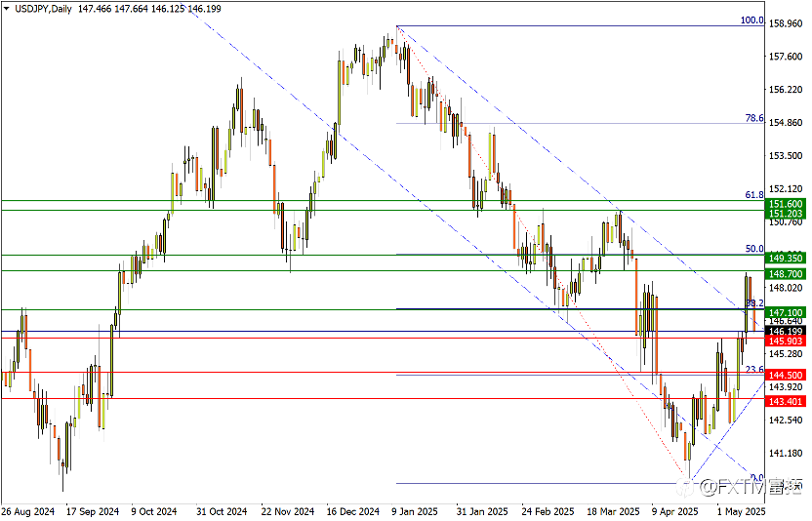Click the 24 Feb 2025 date label
Screen dimensions: 812x521
pyautogui.click(x=548, y=511)
